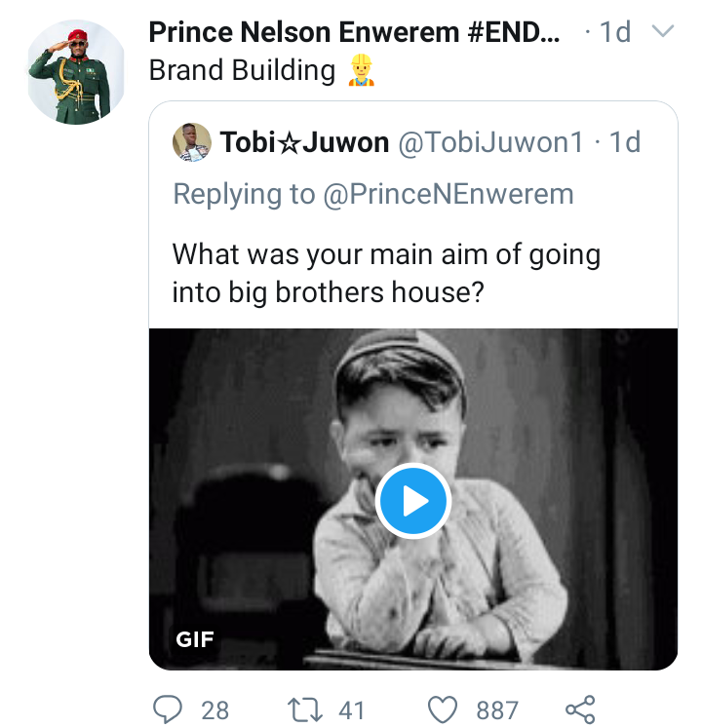Click the quoted tweet's 1d timestamp
Screen dimensions: 702x728
pyautogui.click(x=624, y=143)
